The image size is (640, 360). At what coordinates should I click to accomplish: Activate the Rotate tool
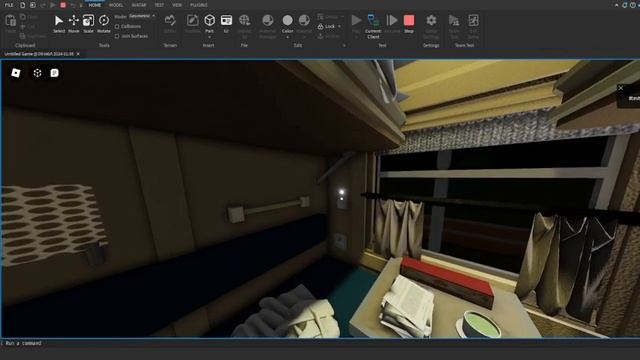coord(104,23)
